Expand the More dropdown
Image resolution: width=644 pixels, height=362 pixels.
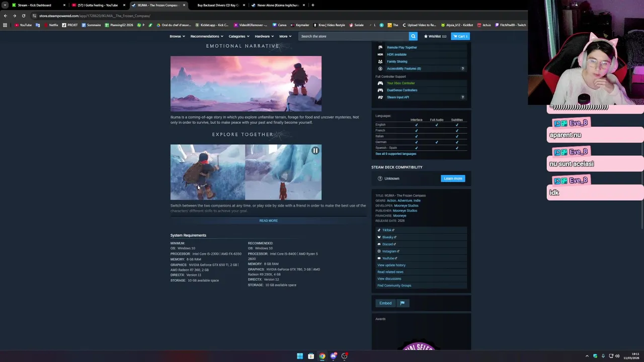pos(285,36)
